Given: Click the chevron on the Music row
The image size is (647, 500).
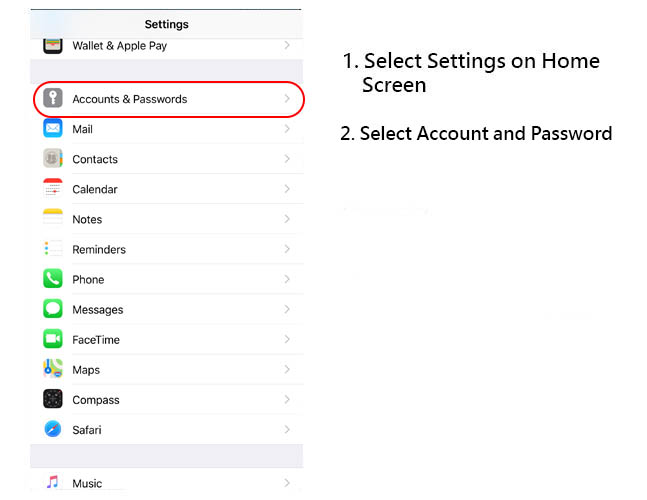Looking at the screenshot, I should point(287,483).
